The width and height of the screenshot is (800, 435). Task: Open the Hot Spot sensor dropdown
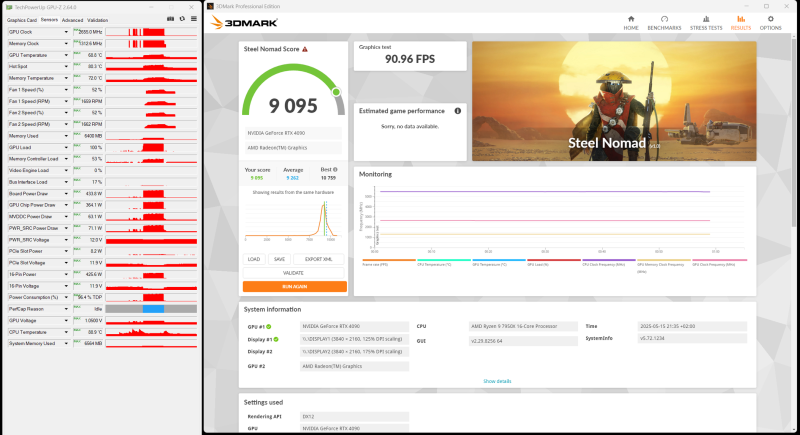66,67
